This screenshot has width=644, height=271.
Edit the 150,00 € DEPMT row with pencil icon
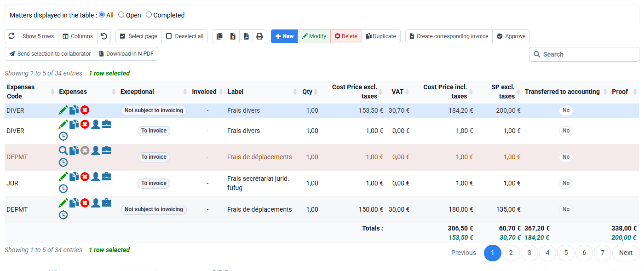(x=63, y=203)
